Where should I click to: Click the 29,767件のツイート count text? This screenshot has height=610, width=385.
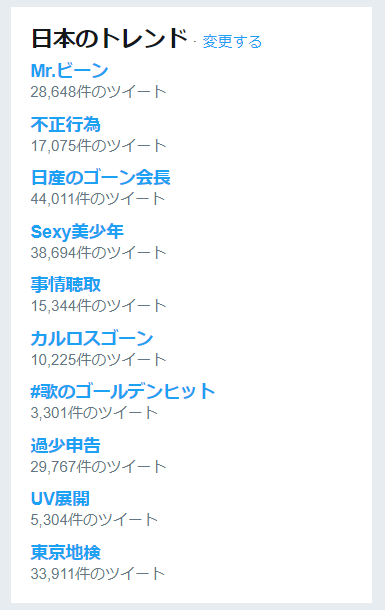coord(98,466)
